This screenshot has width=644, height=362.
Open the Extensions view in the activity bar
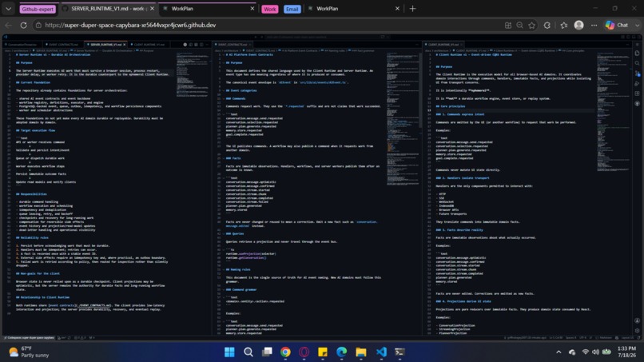pyautogui.click(x=637, y=93)
